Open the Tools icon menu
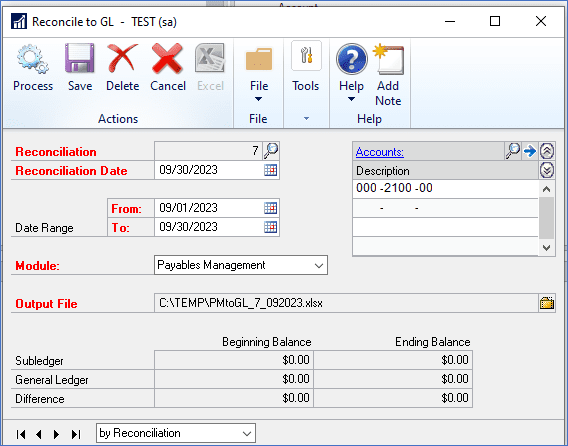568x446 pixels. point(306,55)
